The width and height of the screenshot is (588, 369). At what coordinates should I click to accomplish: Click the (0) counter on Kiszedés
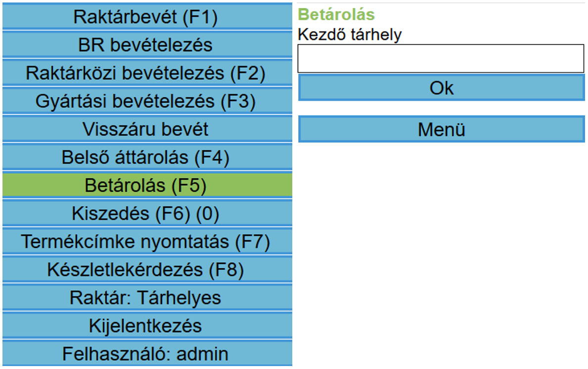point(207,213)
